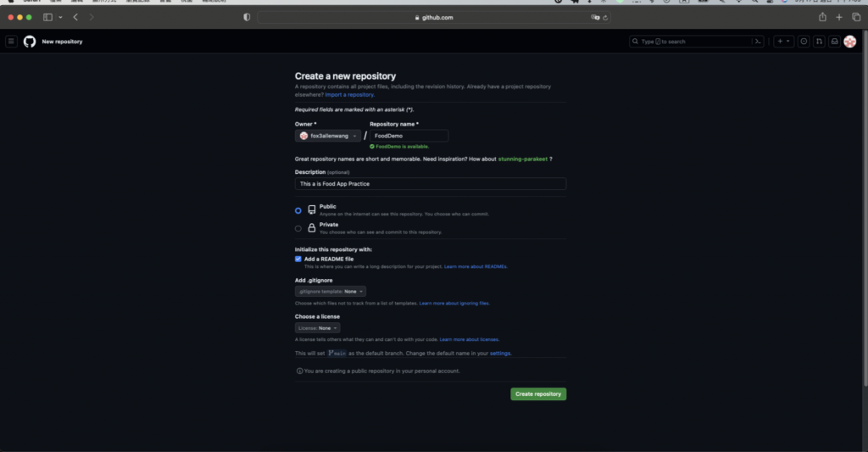Click the book icon next to Public
This screenshot has height=452, width=868.
coord(312,209)
